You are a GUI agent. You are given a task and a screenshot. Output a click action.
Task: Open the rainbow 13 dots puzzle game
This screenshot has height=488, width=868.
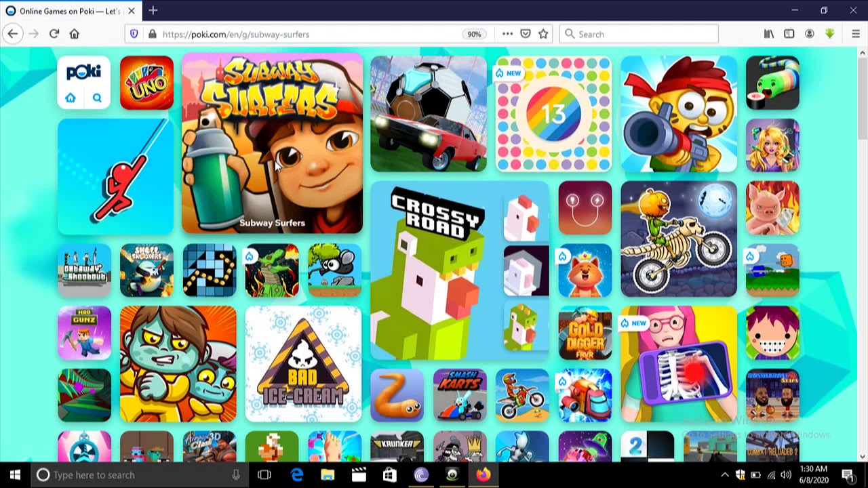tap(553, 114)
